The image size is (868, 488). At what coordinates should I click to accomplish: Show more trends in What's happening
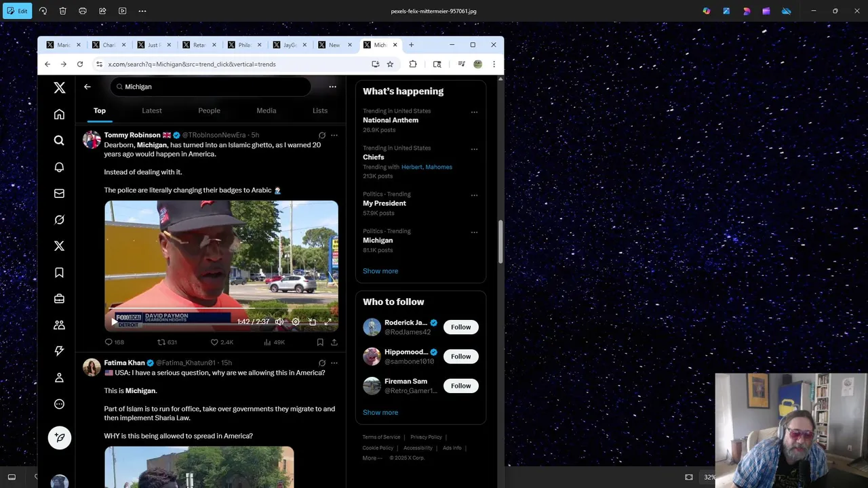pos(380,271)
